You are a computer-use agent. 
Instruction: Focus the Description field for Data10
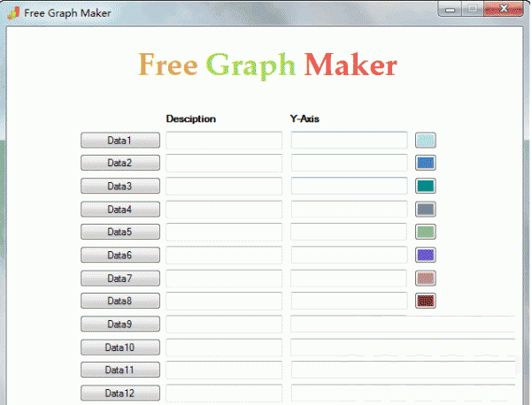point(224,348)
